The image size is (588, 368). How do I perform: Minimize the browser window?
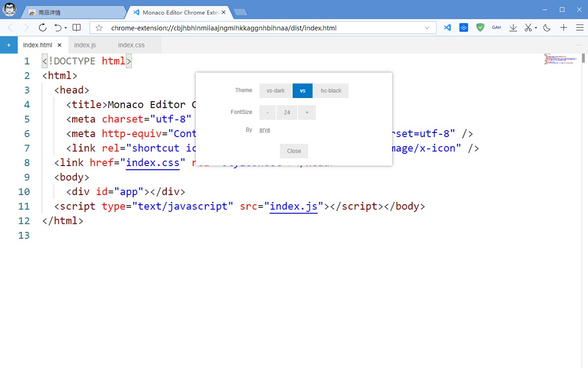(x=545, y=9)
